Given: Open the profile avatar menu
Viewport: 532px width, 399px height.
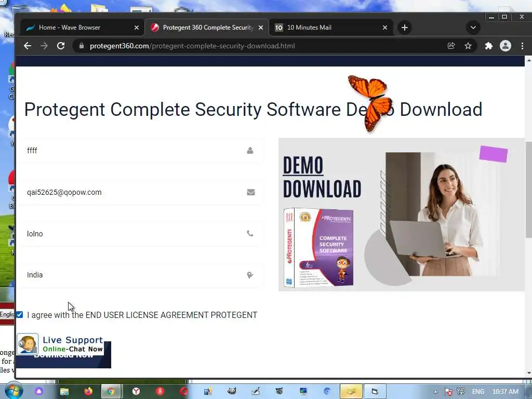Looking at the screenshot, I should (506, 46).
